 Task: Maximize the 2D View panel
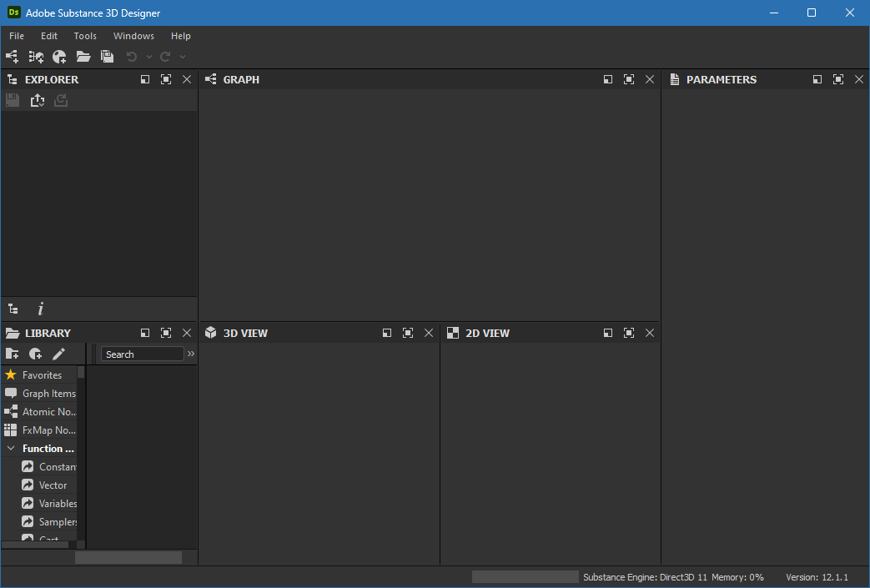[629, 333]
